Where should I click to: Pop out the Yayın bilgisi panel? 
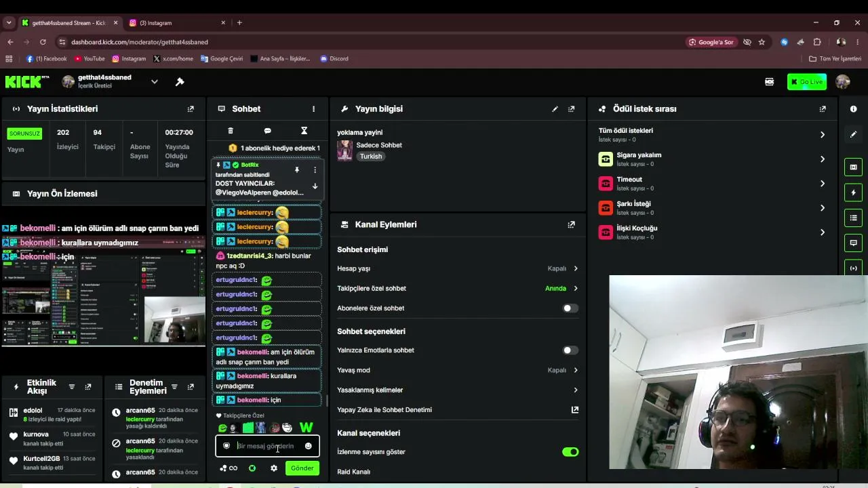[572, 108]
